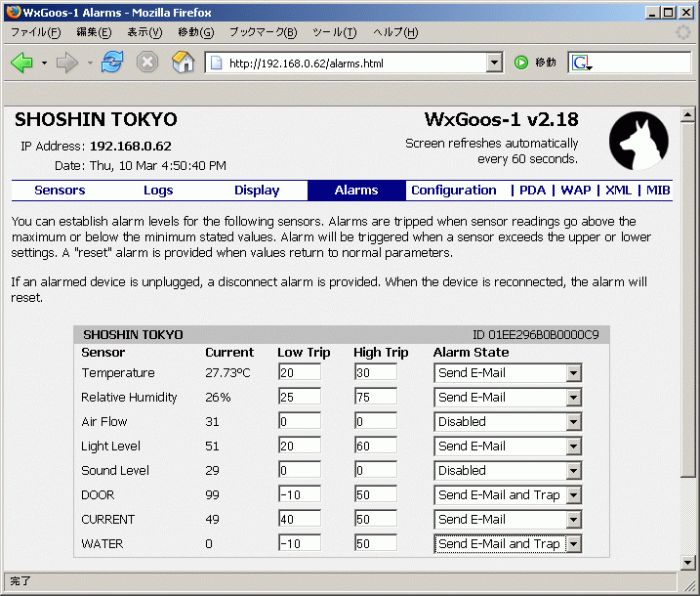Viewport: 700px width, 596px height.
Task: Click the Temperature High Trip field
Action: (x=376, y=372)
